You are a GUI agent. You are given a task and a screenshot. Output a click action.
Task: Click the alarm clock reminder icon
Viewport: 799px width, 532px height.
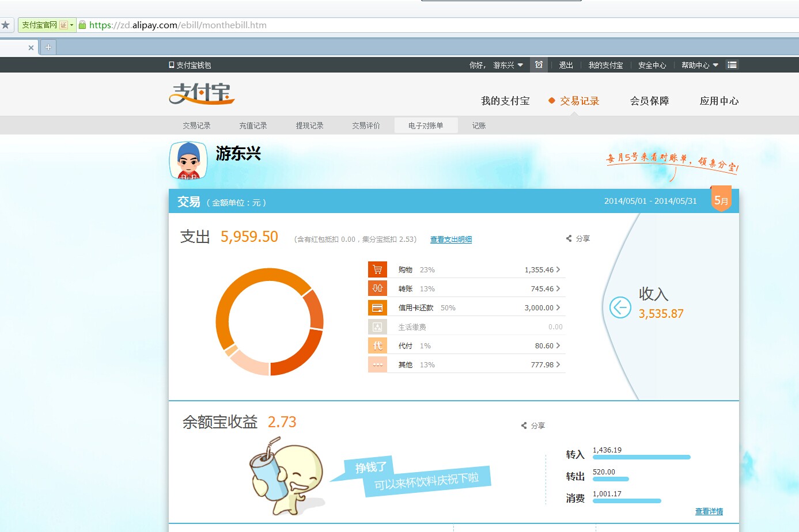click(539, 65)
